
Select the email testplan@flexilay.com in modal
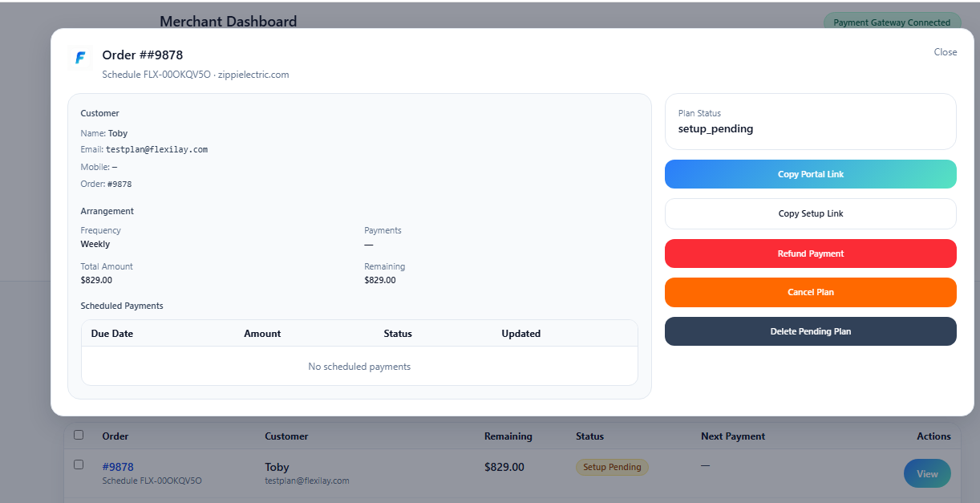point(157,149)
